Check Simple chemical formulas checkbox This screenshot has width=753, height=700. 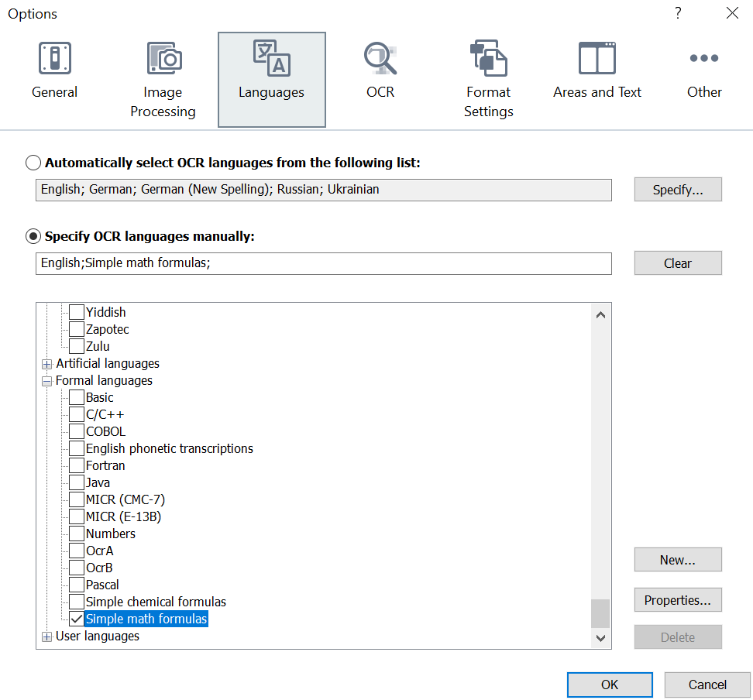click(x=77, y=602)
